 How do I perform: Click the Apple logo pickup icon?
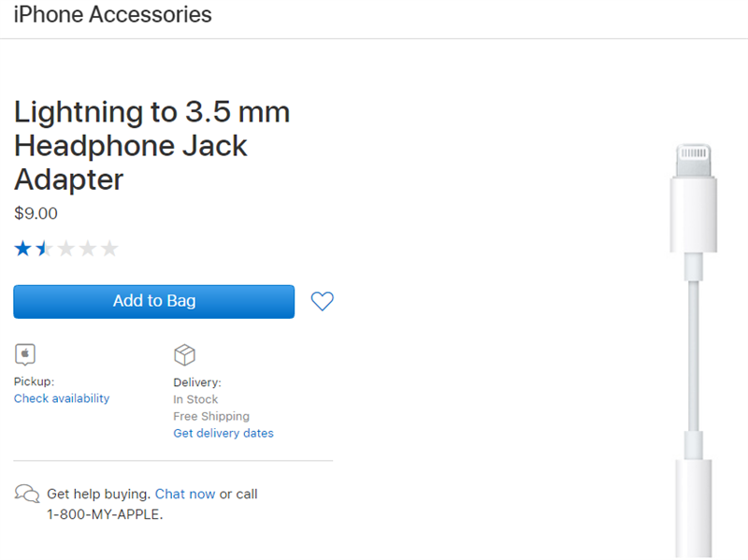24,354
